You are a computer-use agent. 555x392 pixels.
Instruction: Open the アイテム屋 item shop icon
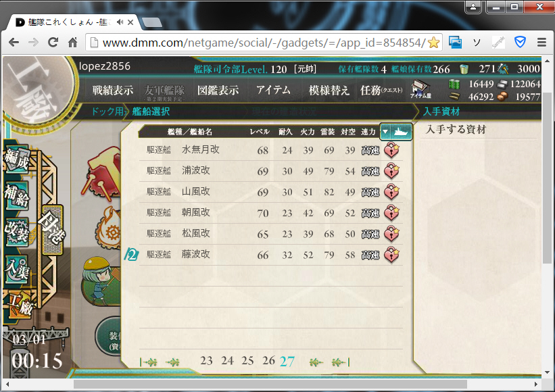point(420,89)
